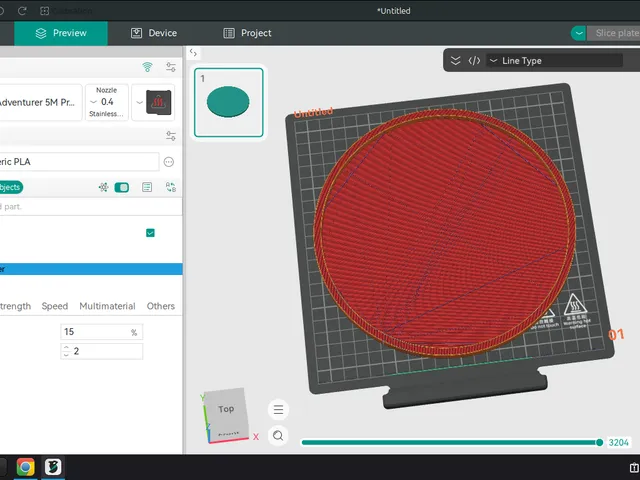Click the layer slider handle

pyautogui.click(x=599, y=442)
